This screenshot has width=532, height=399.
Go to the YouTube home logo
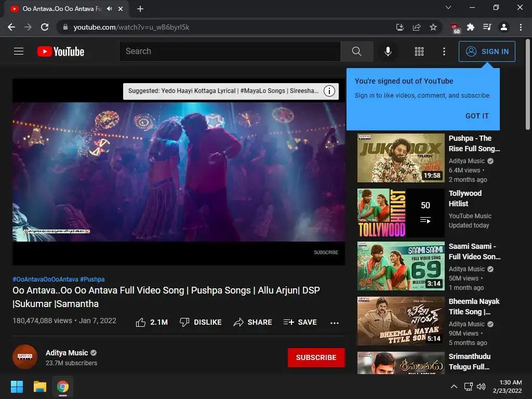[x=61, y=51]
